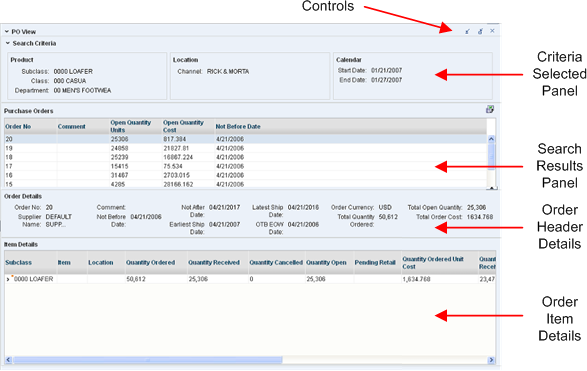Click the Pending Retail column header
This screenshot has height=371, width=587.
[375, 262]
